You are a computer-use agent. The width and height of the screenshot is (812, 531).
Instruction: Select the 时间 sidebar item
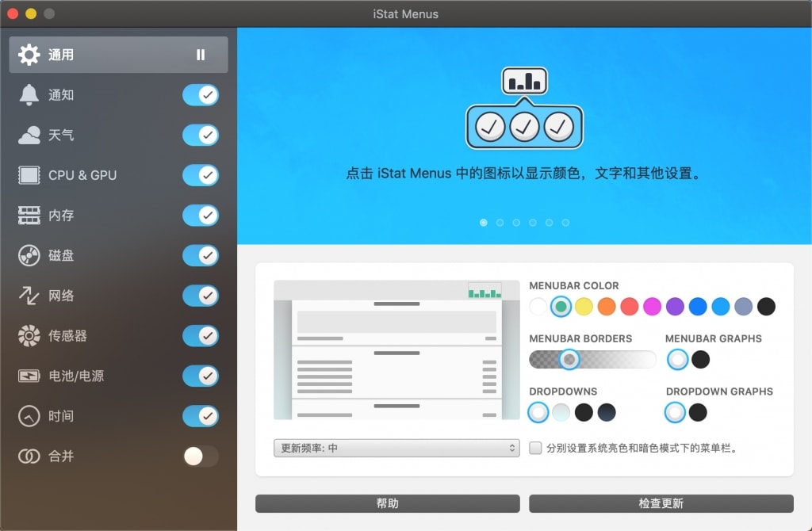(61, 416)
